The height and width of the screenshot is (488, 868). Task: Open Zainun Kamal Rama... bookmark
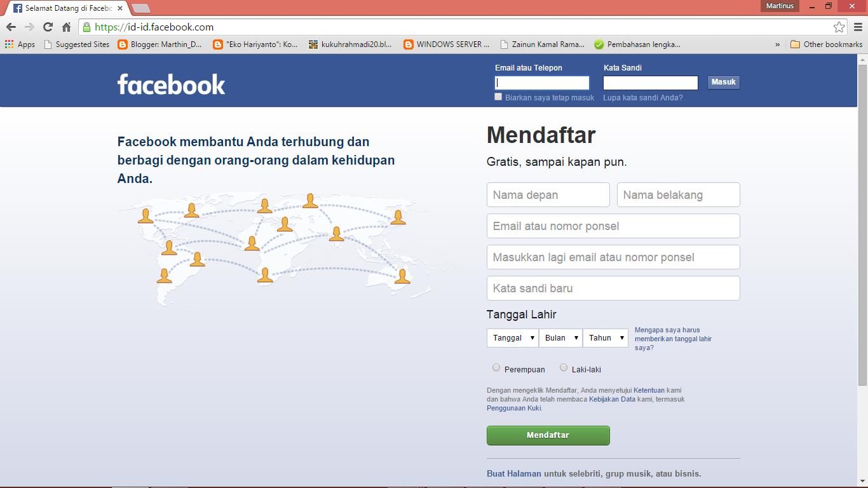[542, 44]
